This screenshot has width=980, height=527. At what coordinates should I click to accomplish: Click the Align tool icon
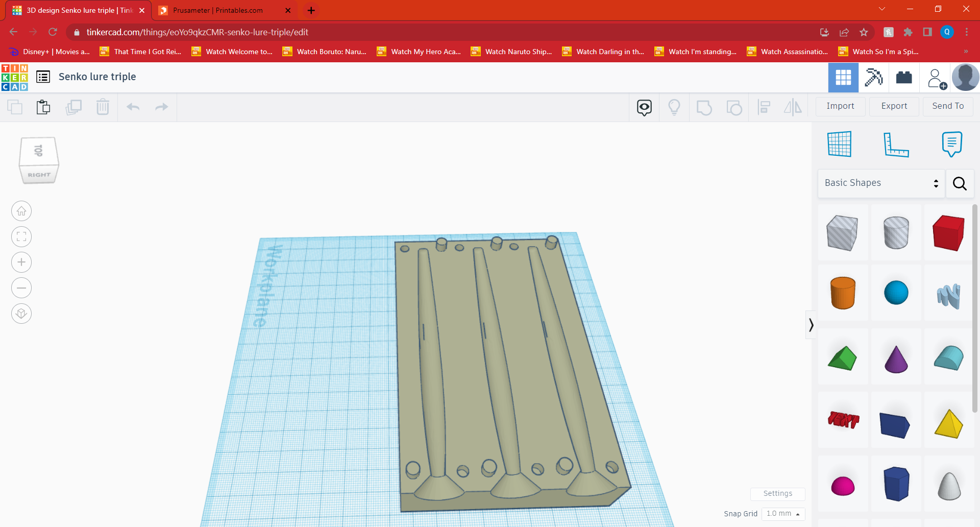[764, 107]
